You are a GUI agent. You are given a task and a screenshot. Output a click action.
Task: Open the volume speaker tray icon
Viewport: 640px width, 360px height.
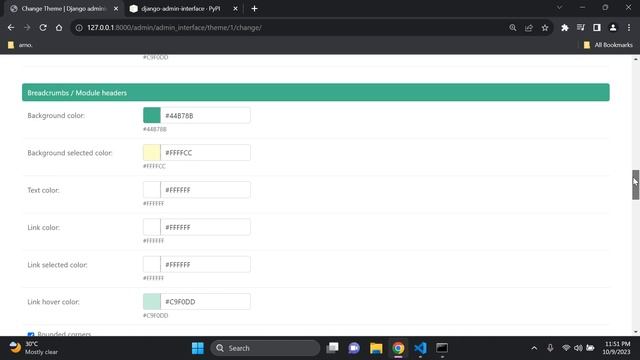pos(578,348)
